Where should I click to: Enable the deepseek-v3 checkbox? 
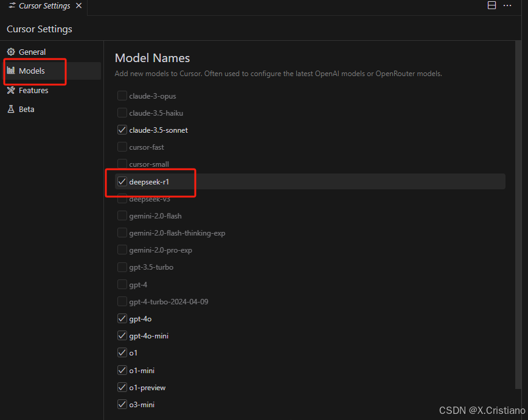122,199
